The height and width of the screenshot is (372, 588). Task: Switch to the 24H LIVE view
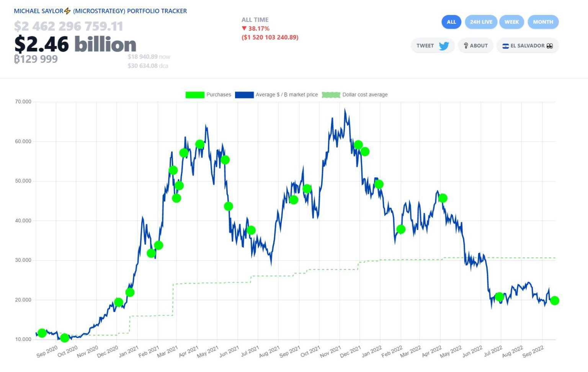pos(481,22)
